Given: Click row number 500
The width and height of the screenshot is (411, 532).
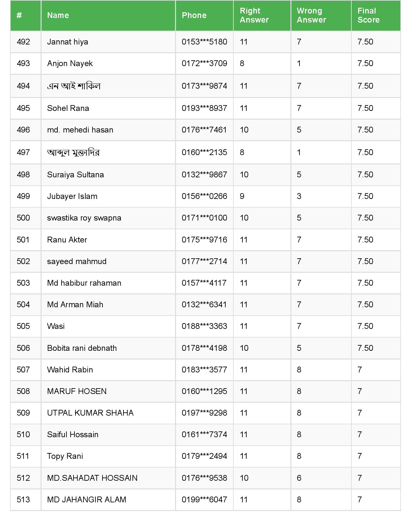Looking at the screenshot, I should pyautogui.click(x=23, y=218).
